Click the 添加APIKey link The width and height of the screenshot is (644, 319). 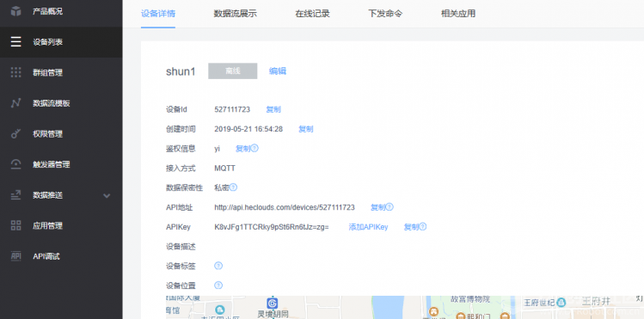pos(368,227)
